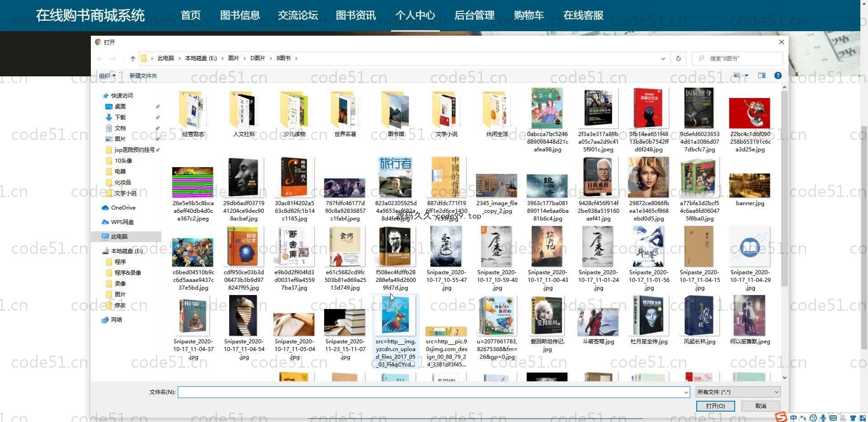Expand the address bar history dropdown

click(663, 58)
